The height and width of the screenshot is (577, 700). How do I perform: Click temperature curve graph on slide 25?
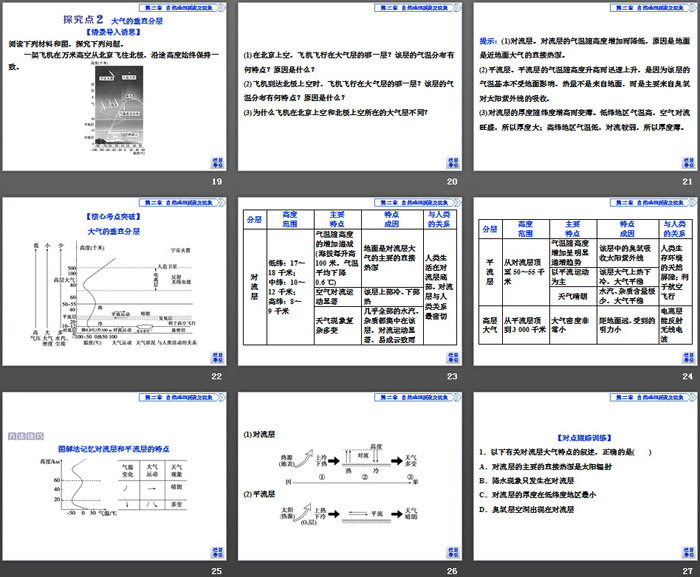coord(79,486)
